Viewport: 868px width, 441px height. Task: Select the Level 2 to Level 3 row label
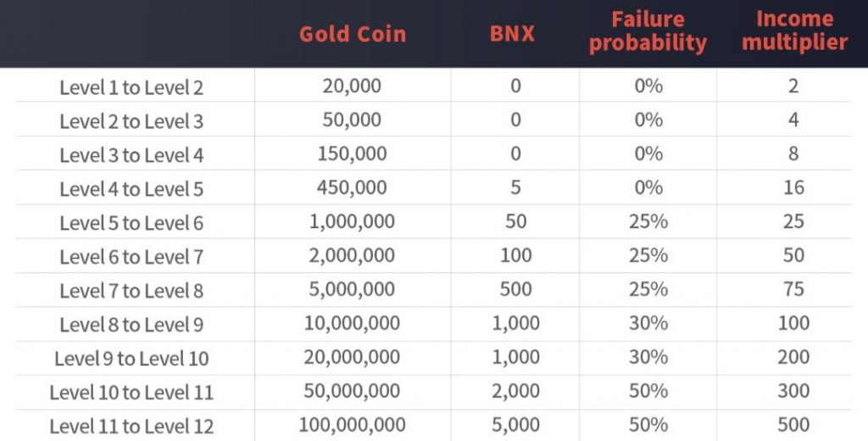tap(131, 121)
